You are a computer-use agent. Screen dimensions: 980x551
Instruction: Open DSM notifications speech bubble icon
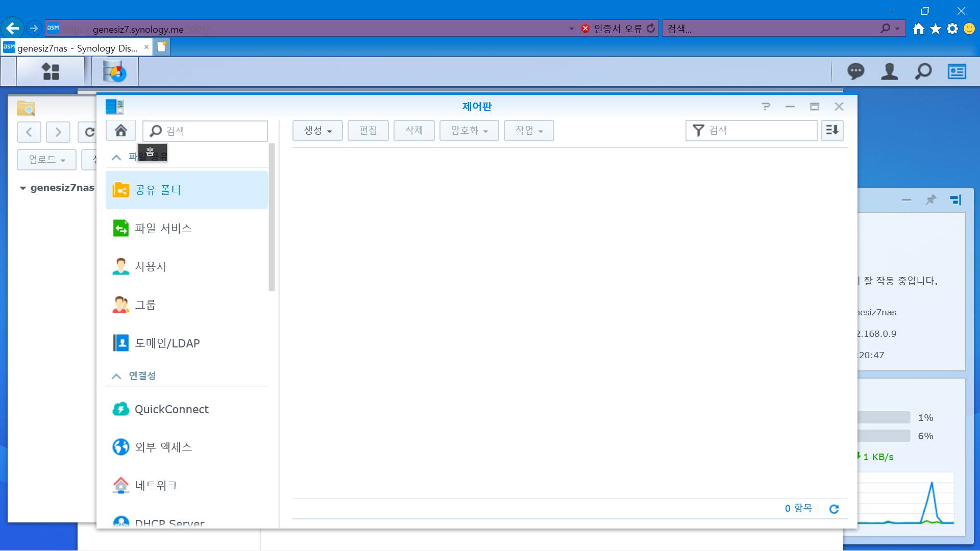pos(855,71)
